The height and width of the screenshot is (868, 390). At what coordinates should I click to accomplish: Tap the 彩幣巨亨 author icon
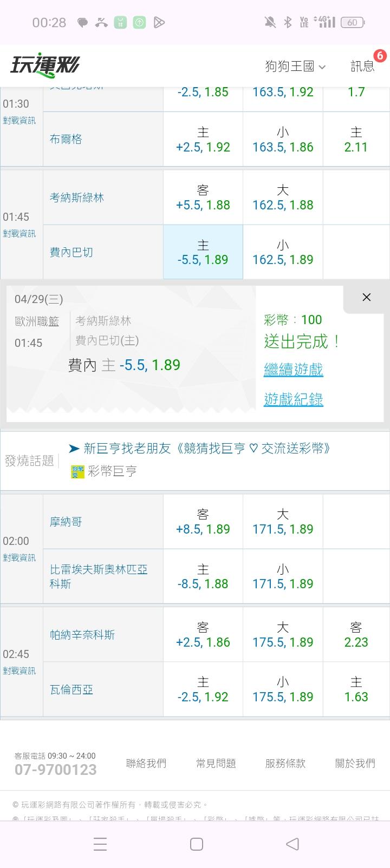click(77, 472)
